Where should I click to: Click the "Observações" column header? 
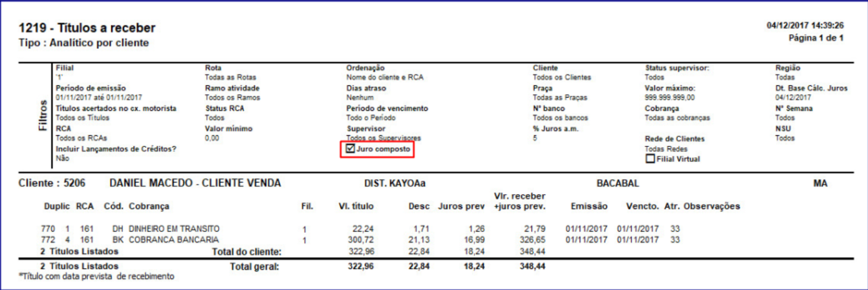click(x=712, y=207)
